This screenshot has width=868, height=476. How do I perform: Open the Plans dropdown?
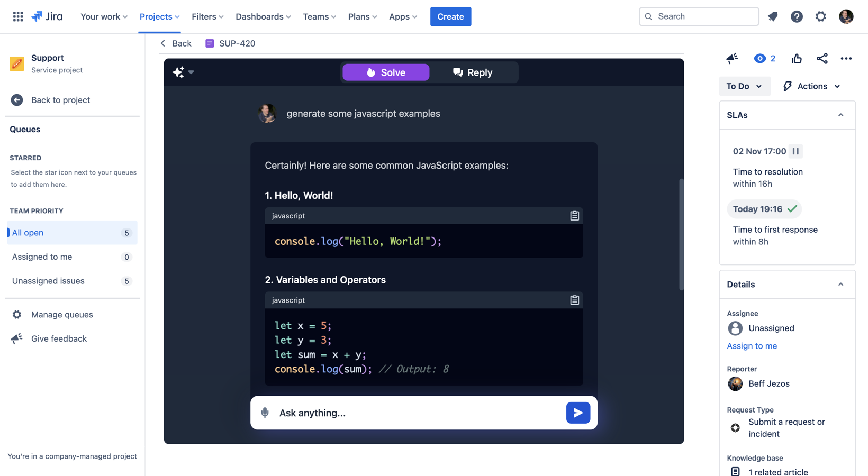tap(363, 16)
